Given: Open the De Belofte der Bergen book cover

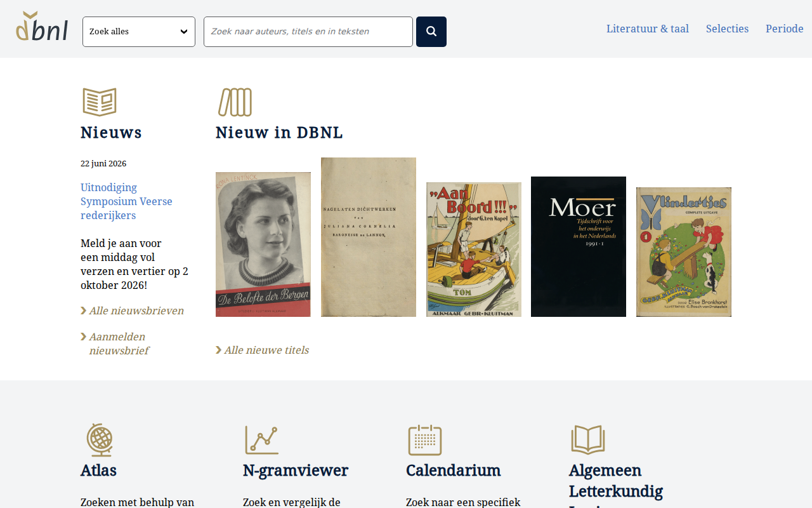Looking at the screenshot, I should tap(263, 244).
